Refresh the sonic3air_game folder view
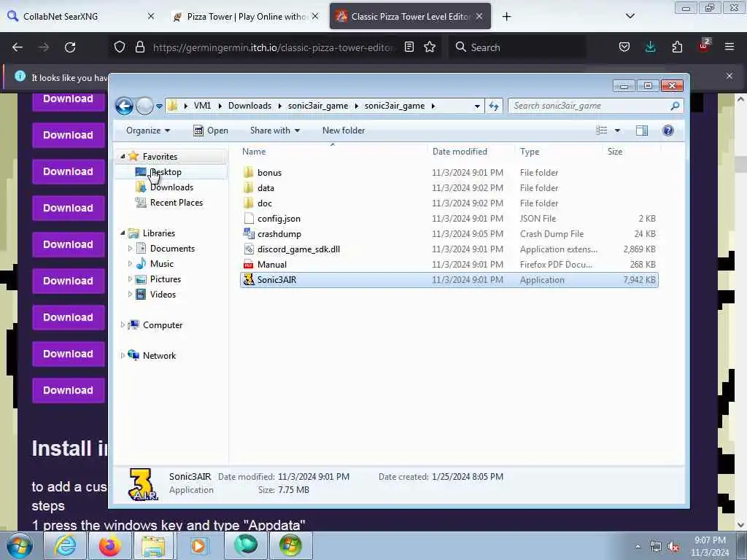Screen dimensions: 747x560 click(x=494, y=106)
